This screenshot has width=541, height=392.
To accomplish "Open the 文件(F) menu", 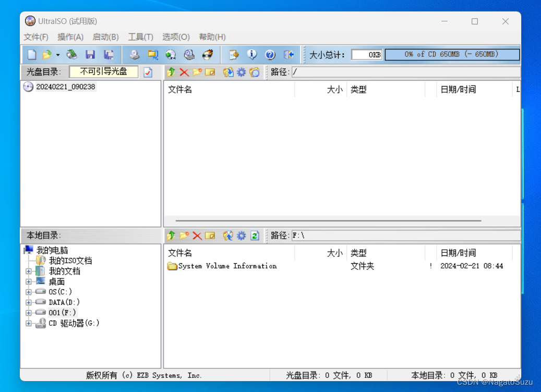I will pos(36,37).
